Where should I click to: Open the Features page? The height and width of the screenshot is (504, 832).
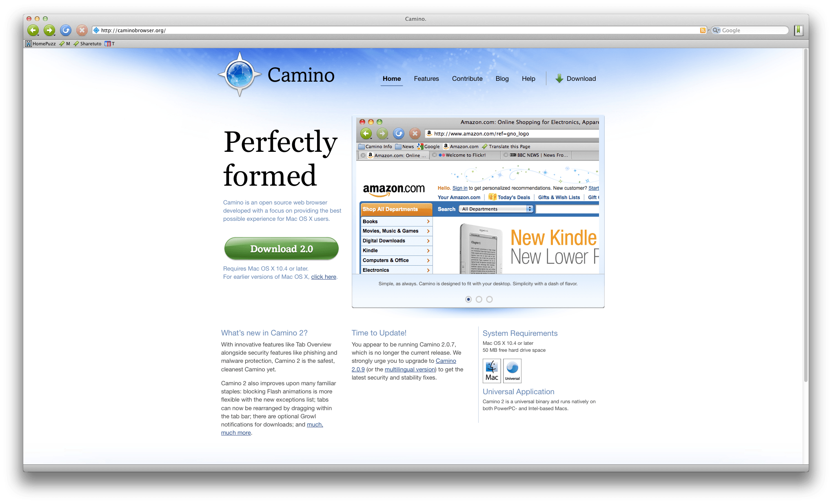point(426,79)
